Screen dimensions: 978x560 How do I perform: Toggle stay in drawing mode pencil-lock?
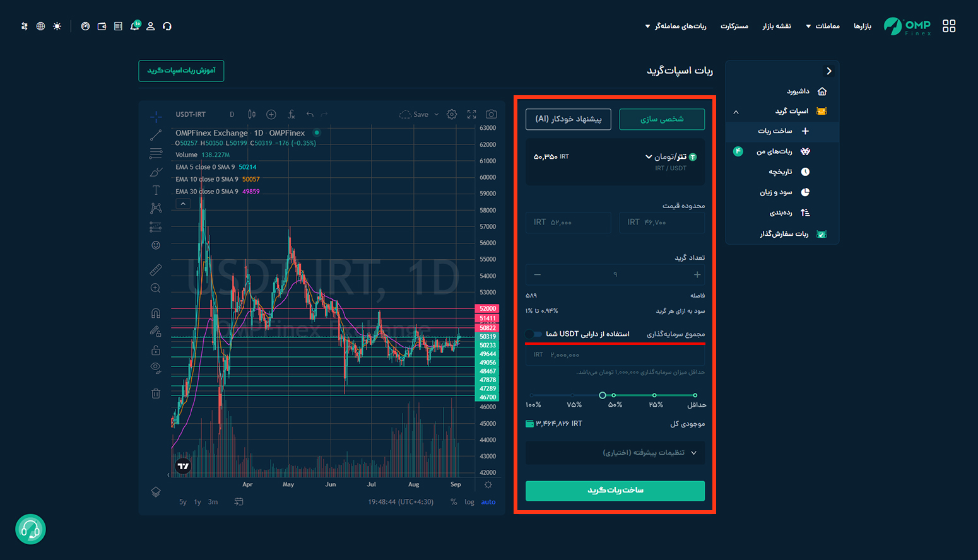coord(156,332)
